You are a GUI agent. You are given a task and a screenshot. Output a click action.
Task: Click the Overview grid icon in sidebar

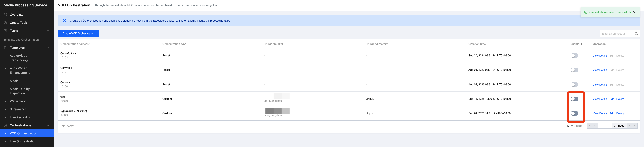tap(5, 15)
